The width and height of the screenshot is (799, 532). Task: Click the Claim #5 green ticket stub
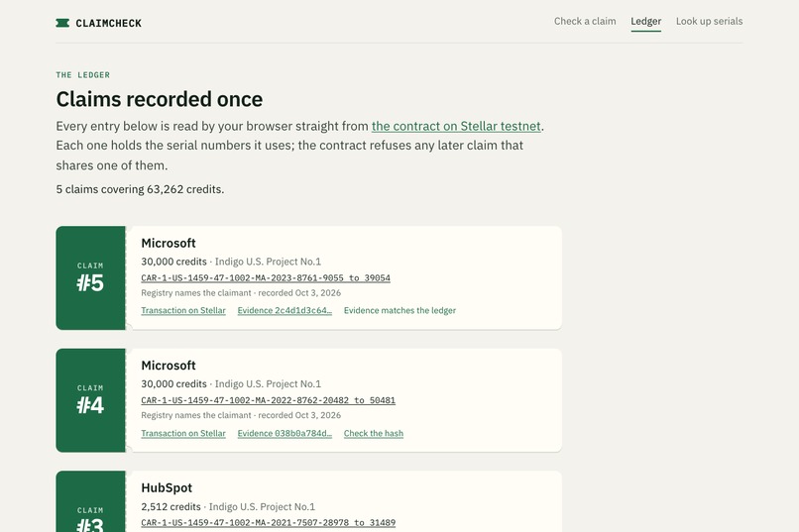coord(90,278)
